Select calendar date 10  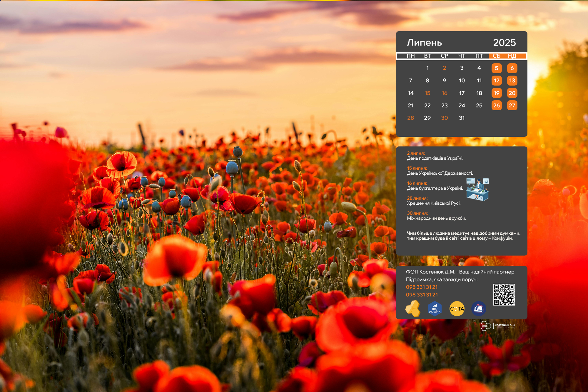[462, 81]
